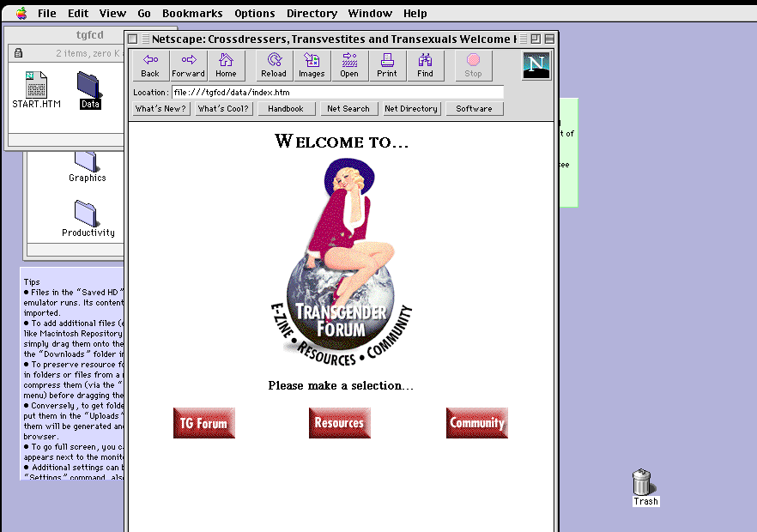Image resolution: width=757 pixels, height=532 pixels.
Task: Follow the TG Forum red button link
Action: click(x=204, y=423)
